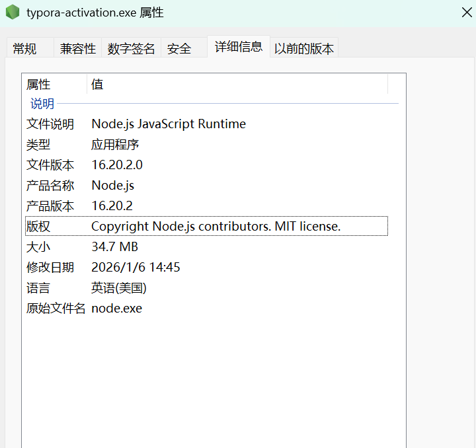Select the 产品版本 row
Image resolution: width=476 pixels, height=448 pixels.
[50, 206]
